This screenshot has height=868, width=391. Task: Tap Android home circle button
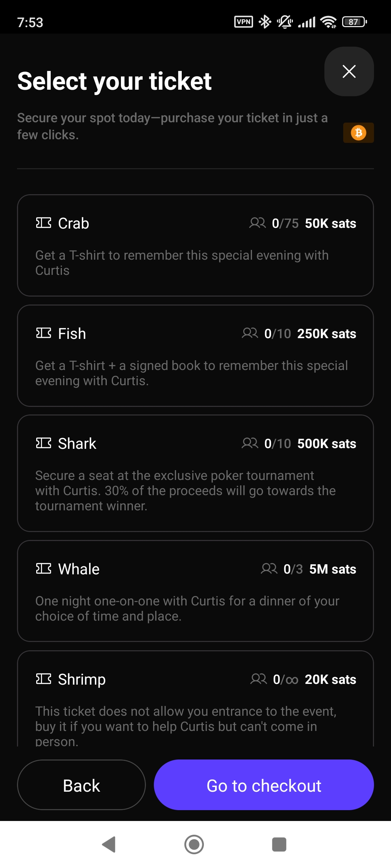(x=194, y=844)
